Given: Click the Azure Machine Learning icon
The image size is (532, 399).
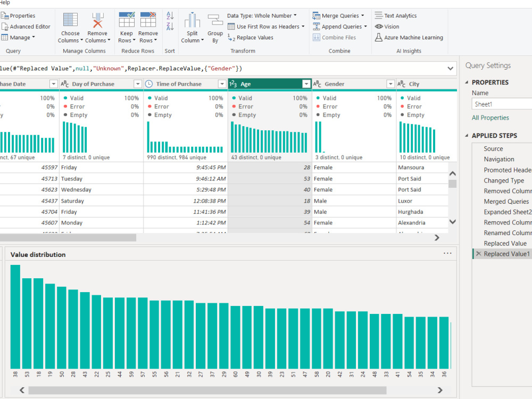Looking at the screenshot, I should (379, 37).
